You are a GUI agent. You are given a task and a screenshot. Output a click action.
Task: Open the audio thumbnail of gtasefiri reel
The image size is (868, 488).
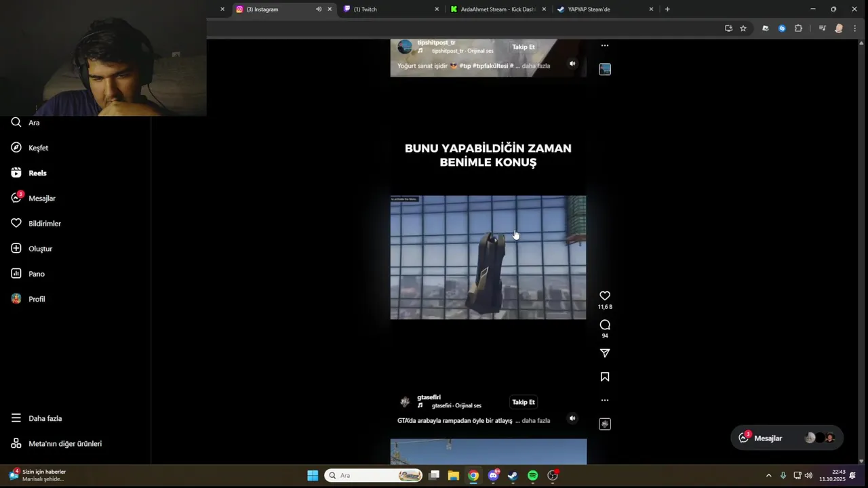pos(605,424)
